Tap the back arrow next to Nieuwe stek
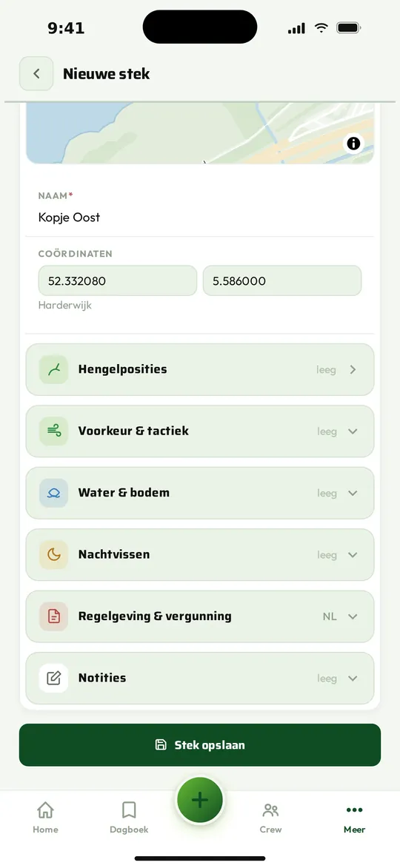This screenshot has height=868, width=400. (36, 73)
